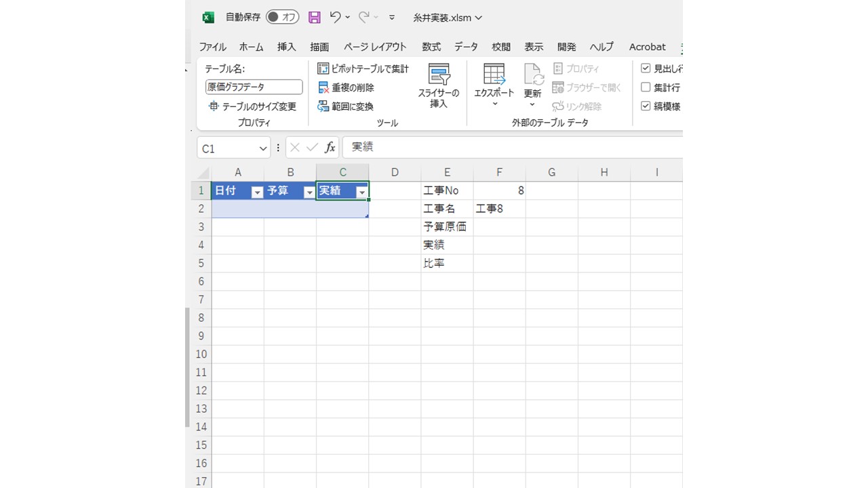Click the greyed プロパティ external data button

coord(576,68)
